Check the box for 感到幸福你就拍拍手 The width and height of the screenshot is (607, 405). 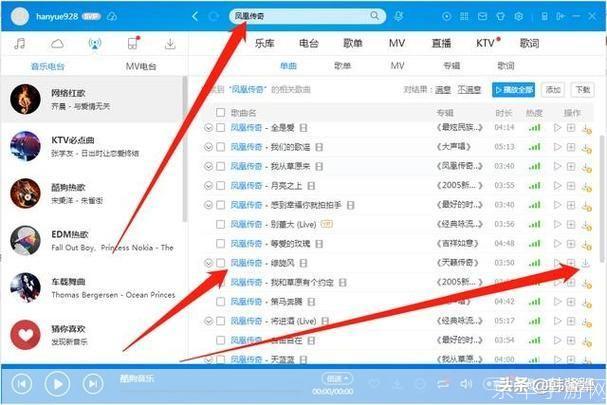click(x=220, y=205)
